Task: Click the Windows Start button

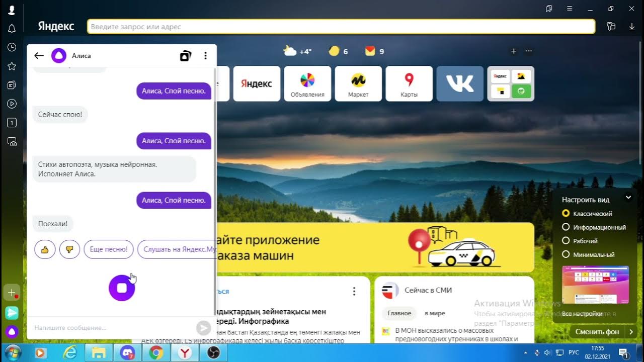Action: pos(12,353)
